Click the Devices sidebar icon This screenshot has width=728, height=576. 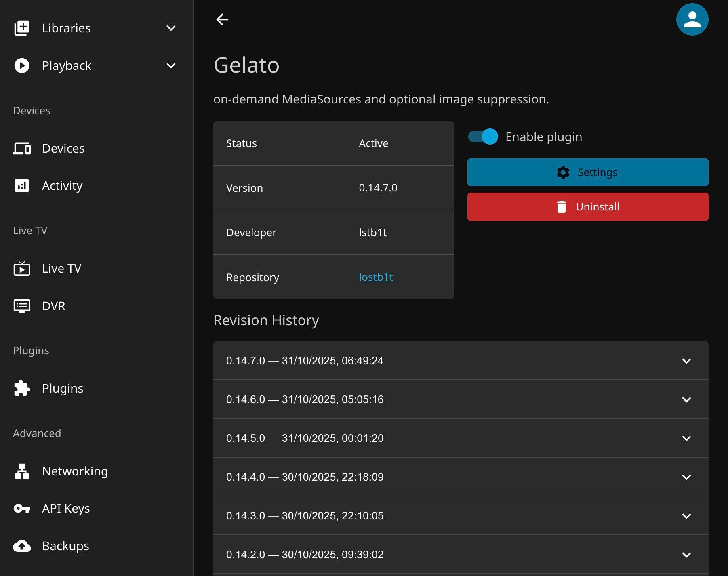tap(22, 149)
